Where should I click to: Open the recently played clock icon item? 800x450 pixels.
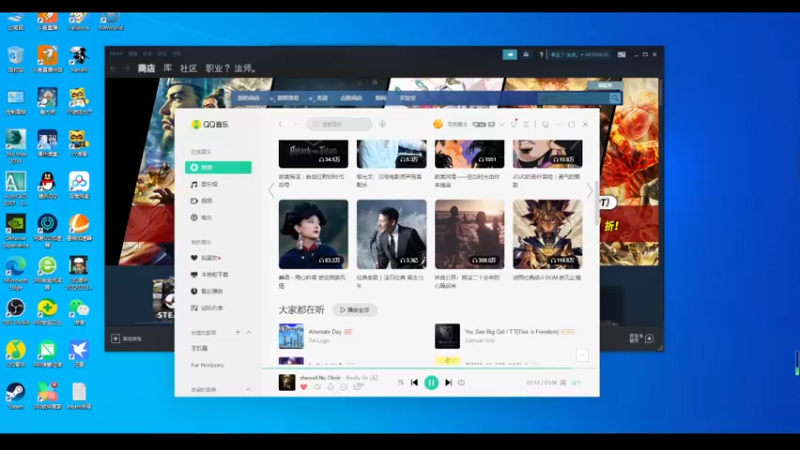click(x=207, y=291)
